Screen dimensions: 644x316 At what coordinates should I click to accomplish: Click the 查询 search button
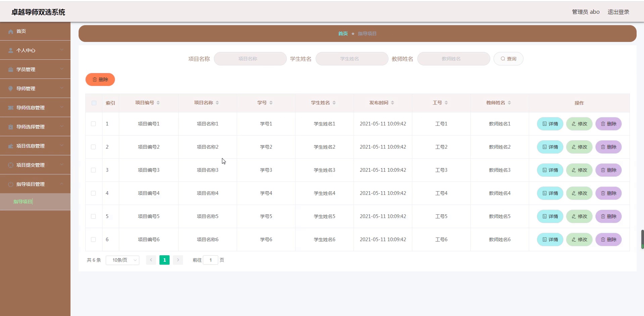click(508, 59)
